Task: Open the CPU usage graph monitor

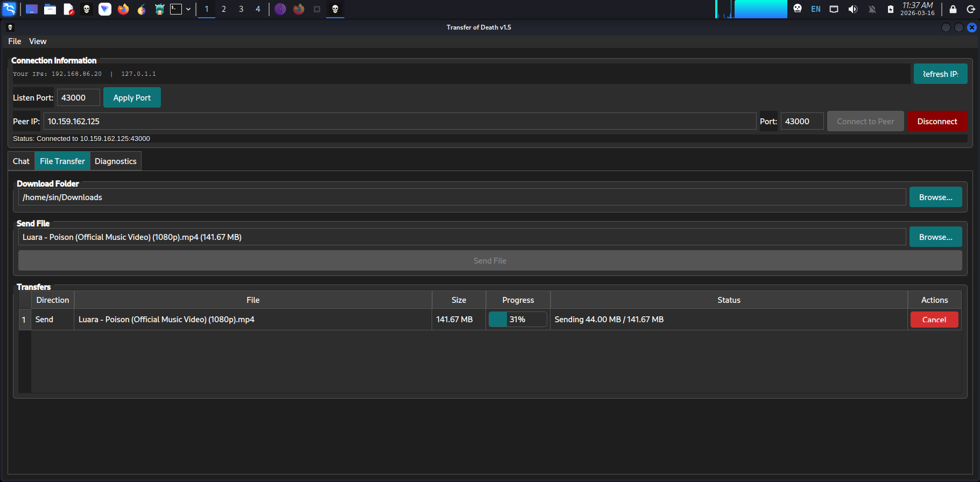Action: pyautogui.click(x=751, y=9)
